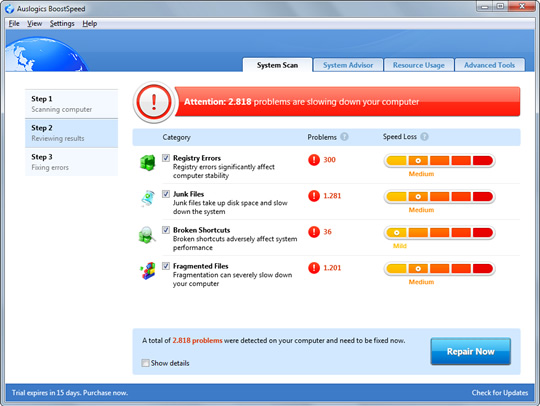Click the Fragmented Files colored blocks icon
The height and width of the screenshot is (406, 540).
[x=148, y=271]
